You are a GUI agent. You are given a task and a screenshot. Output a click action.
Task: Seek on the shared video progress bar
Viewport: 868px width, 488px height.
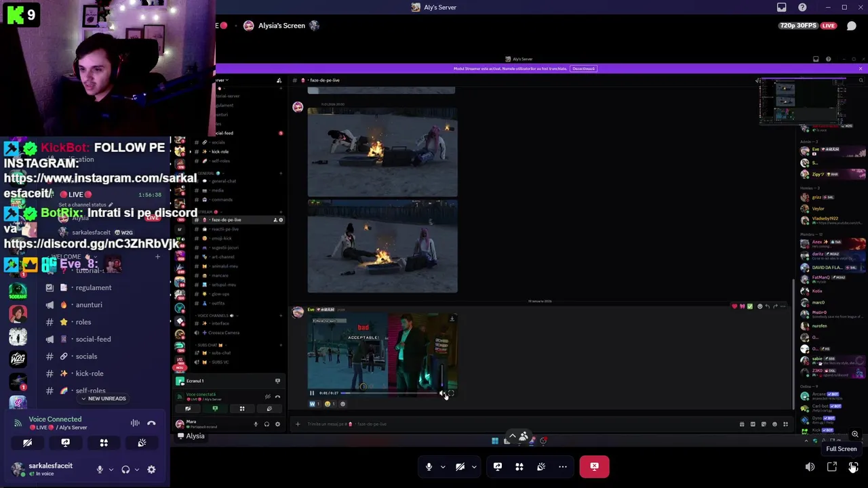tap(389, 393)
